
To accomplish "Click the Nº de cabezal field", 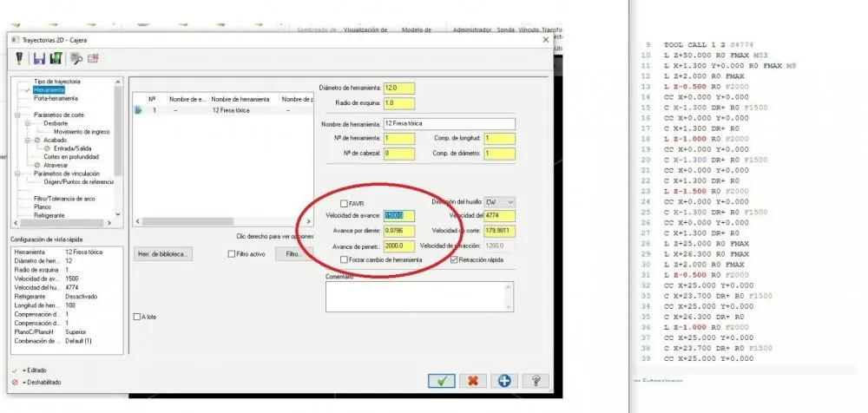I will [x=398, y=154].
